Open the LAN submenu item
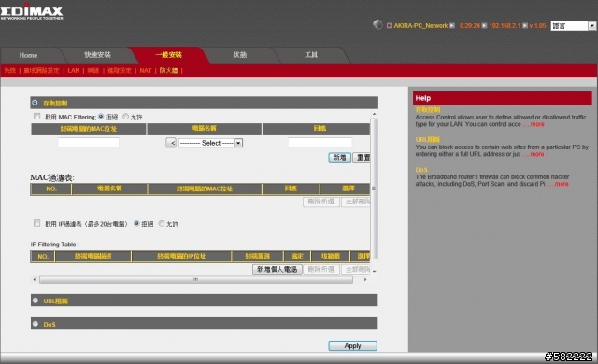The image size is (598, 364). coord(74,70)
